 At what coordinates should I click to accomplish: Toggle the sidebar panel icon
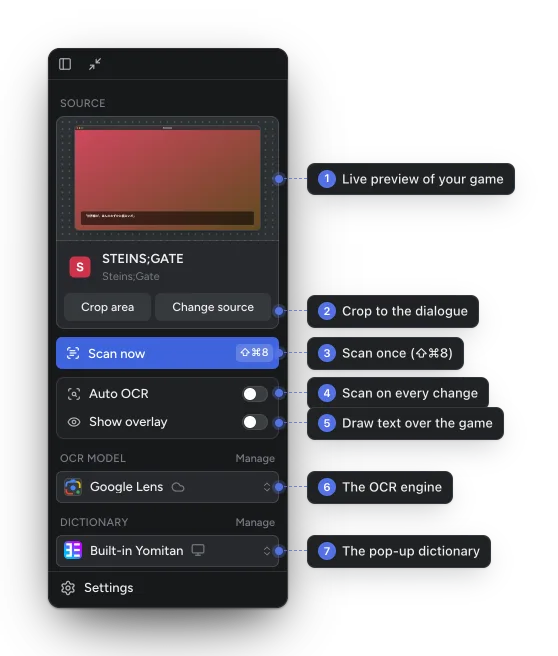click(x=65, y=64)
